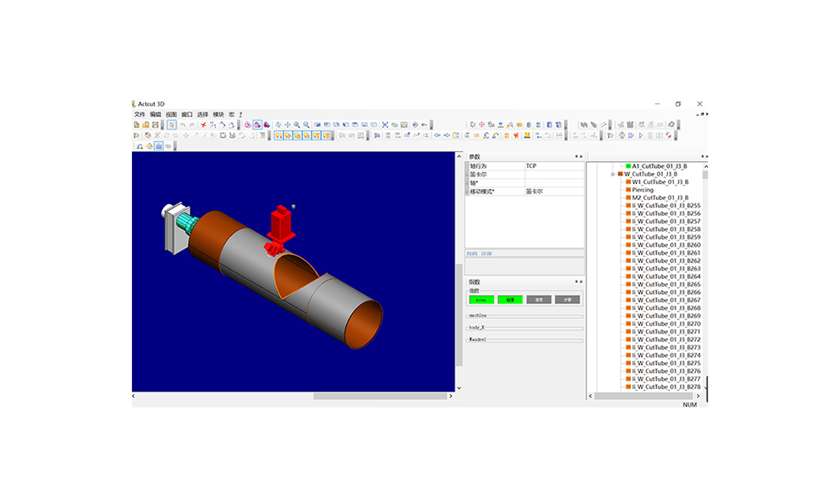This screenshot has height=504, width=840.
Task: Click the body_X slider bar
Action: (x=524, y=328)
